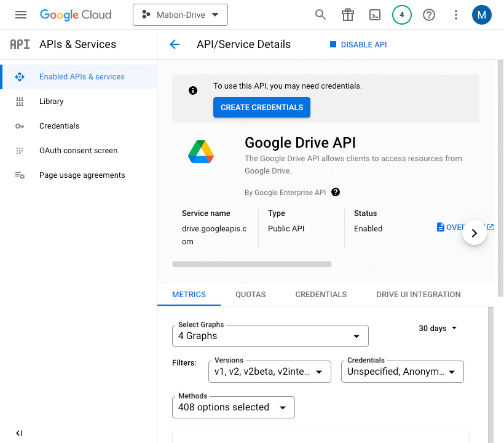Open the Mation-Drive project selector
This screenshot has height=443, width=504.
coord(180,15)
